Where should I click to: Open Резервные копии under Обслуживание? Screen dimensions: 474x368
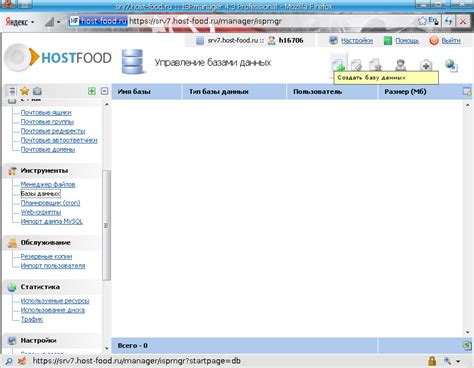[x=46, y=256]
